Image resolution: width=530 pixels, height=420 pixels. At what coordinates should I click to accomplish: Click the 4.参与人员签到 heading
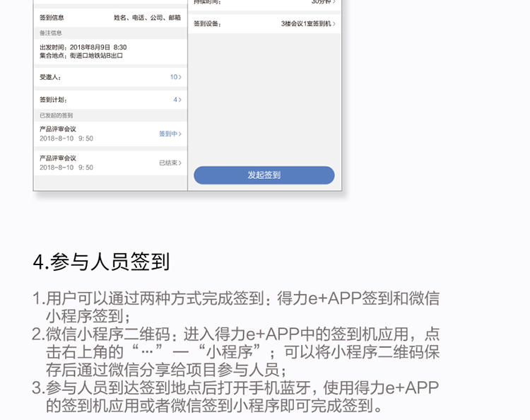point(101,262)
